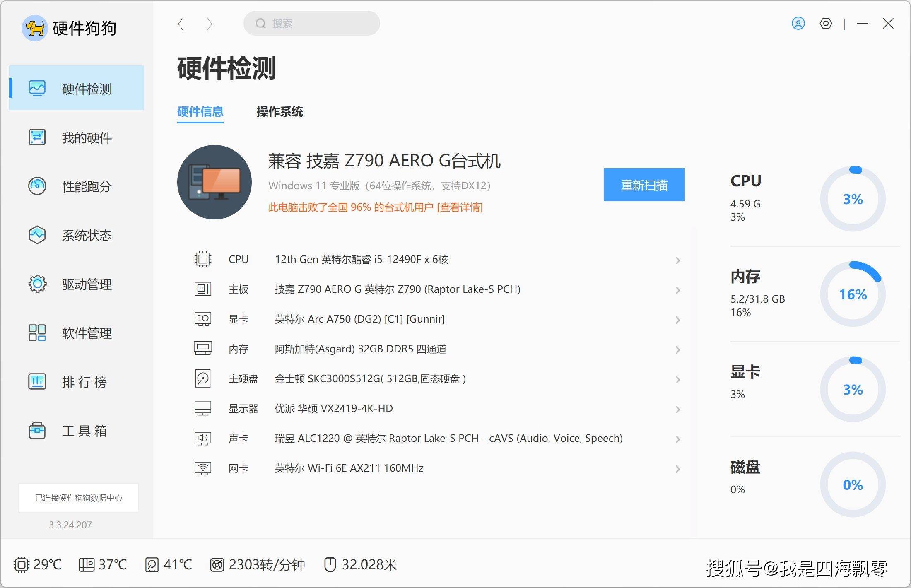Expand the 内存 Asgard 32GB row chevron

click(x=677, y=349)
